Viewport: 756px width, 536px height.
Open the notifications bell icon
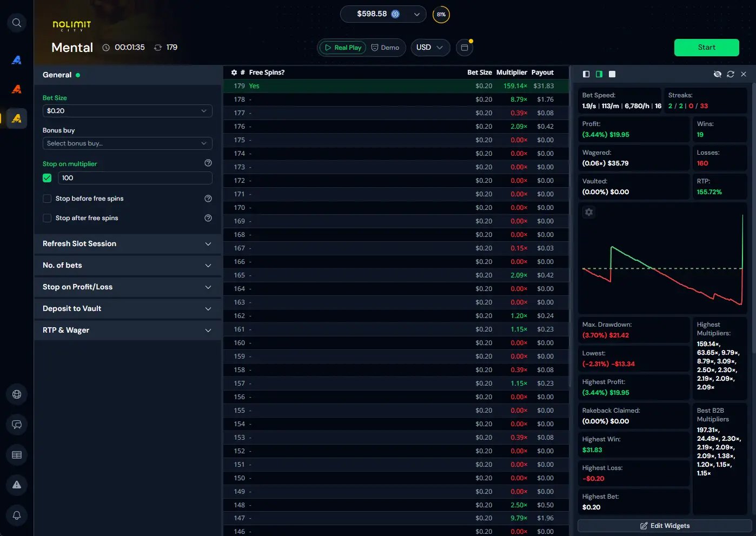point(16,515)
